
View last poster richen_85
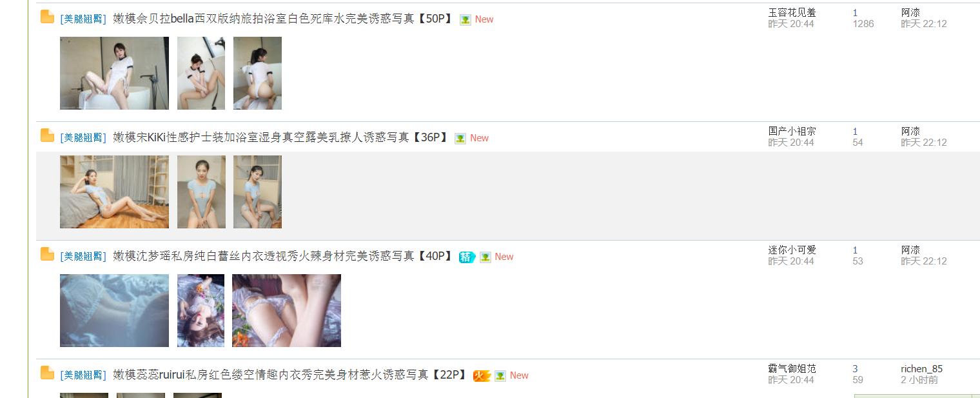click(x=921, y=369)
